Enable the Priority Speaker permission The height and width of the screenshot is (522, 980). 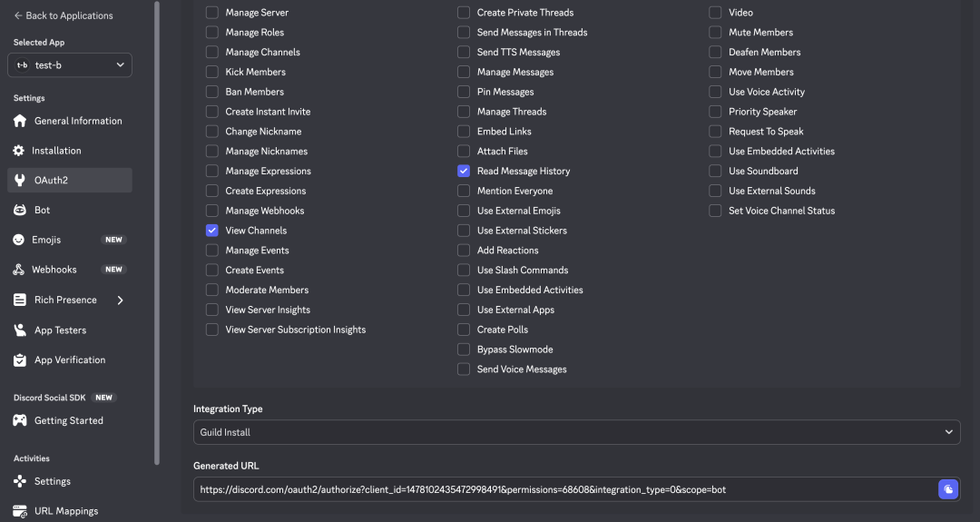715,112
